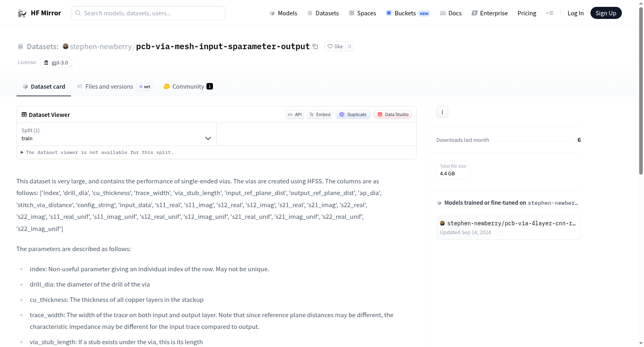This screenshot has width=644, height=347.
Task: Click the like count of 0
Action: (349, 46)
